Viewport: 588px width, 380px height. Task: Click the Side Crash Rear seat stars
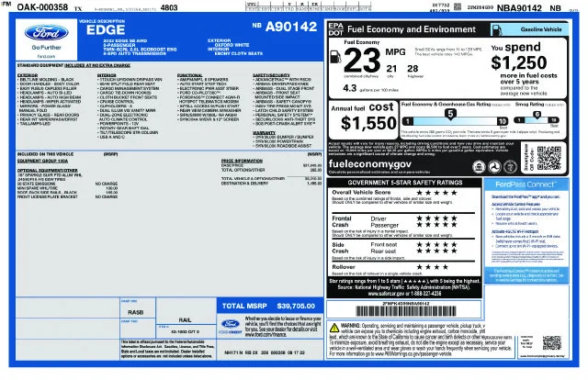pyautogui.click(x=436, y=251)
